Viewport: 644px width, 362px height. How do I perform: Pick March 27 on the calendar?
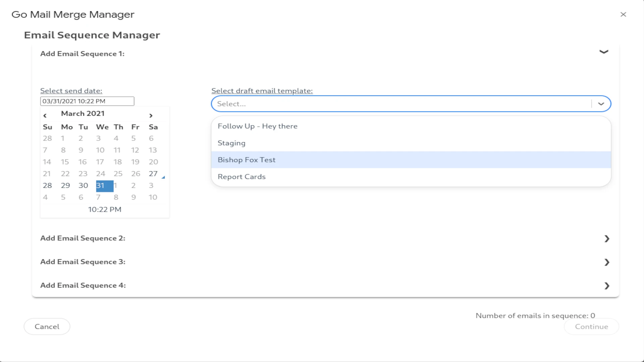(x=153, y=174)
